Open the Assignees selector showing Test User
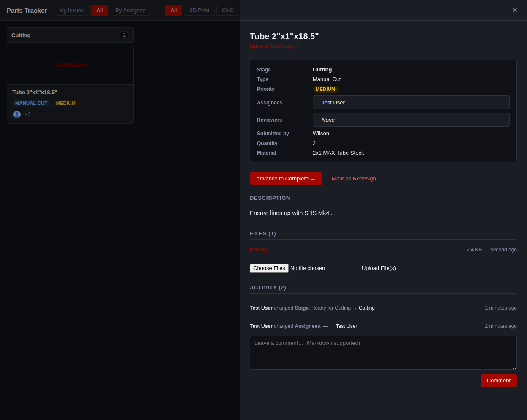527x420 pixels. pyautogui.click(x=411, y=102)
